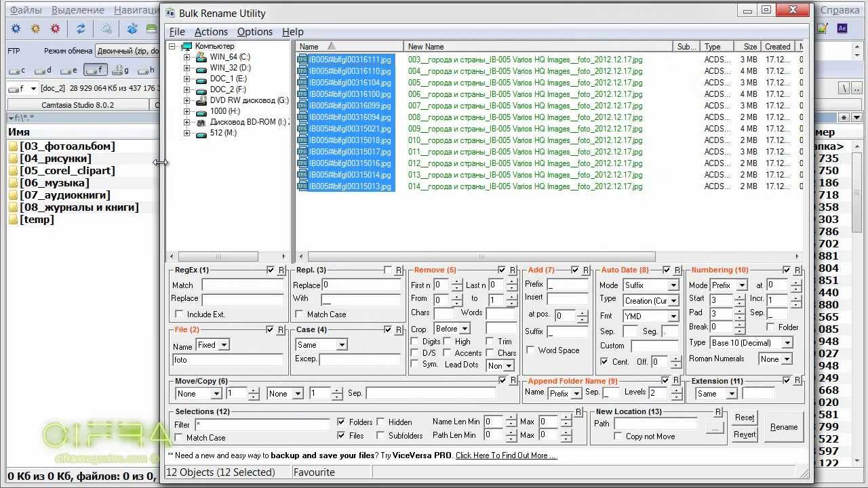Increase the Numbering Start value
This screenshot has height=488, width=868.
click(741, 296)
